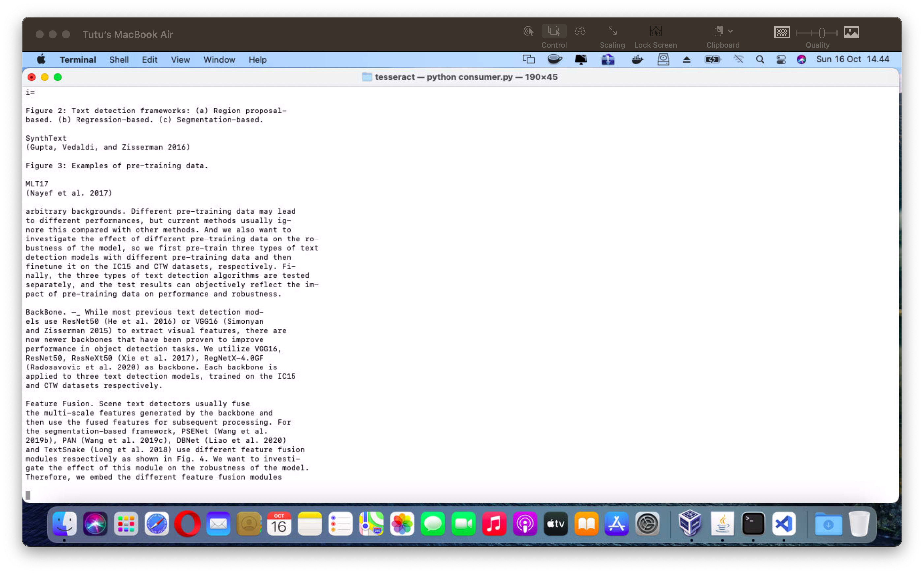Click the Spotlight search icon

coord(760,59)
